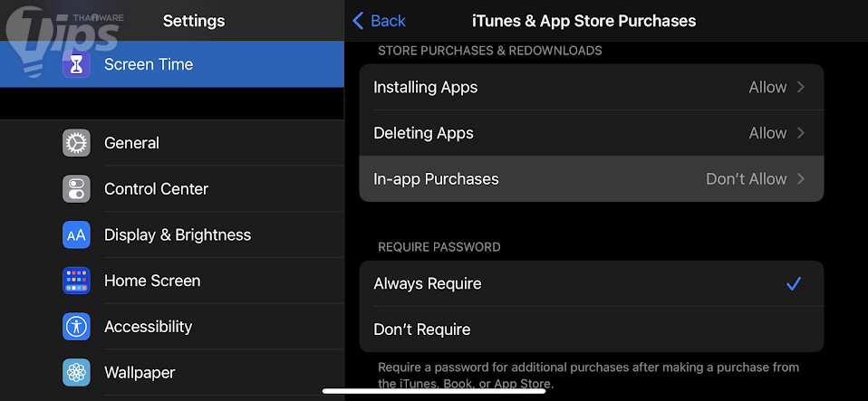Tap the General gear icon
This screenshot has width=868, height=401.
point(76,143)
